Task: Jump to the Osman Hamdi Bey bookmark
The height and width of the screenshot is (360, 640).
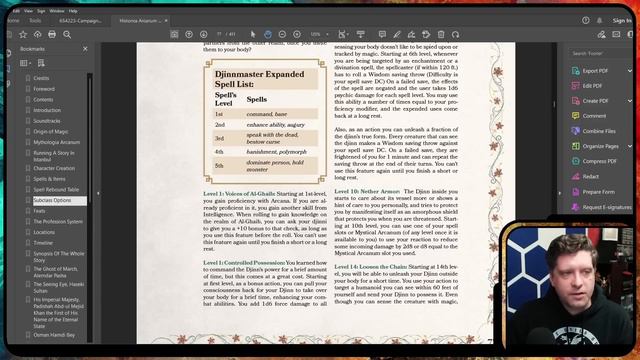Action: 54,335
